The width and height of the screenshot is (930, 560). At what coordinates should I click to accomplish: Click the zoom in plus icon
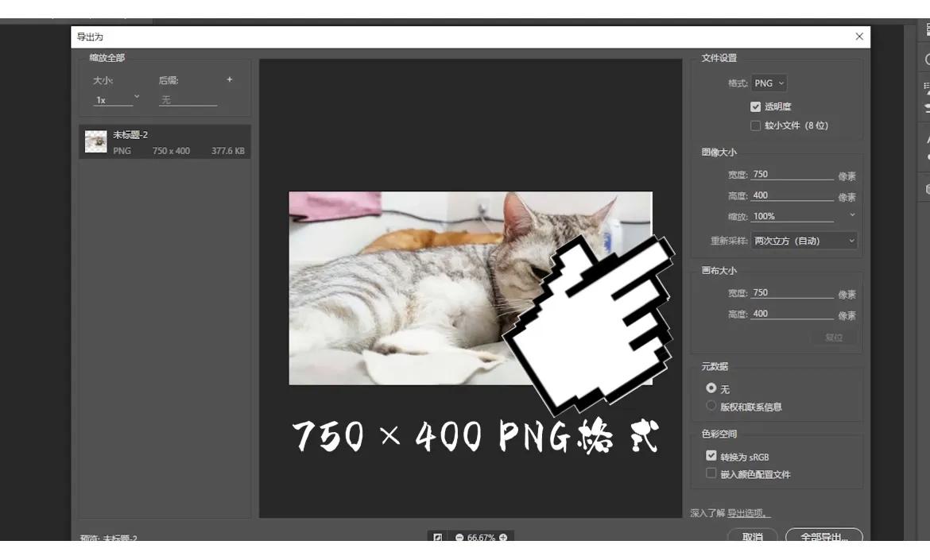(503, 538)
